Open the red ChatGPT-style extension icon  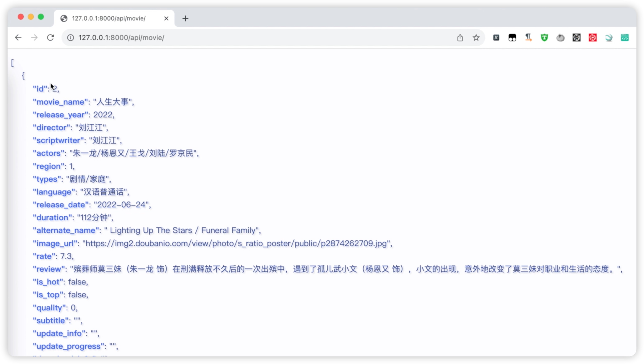click(x=593, y=38)
